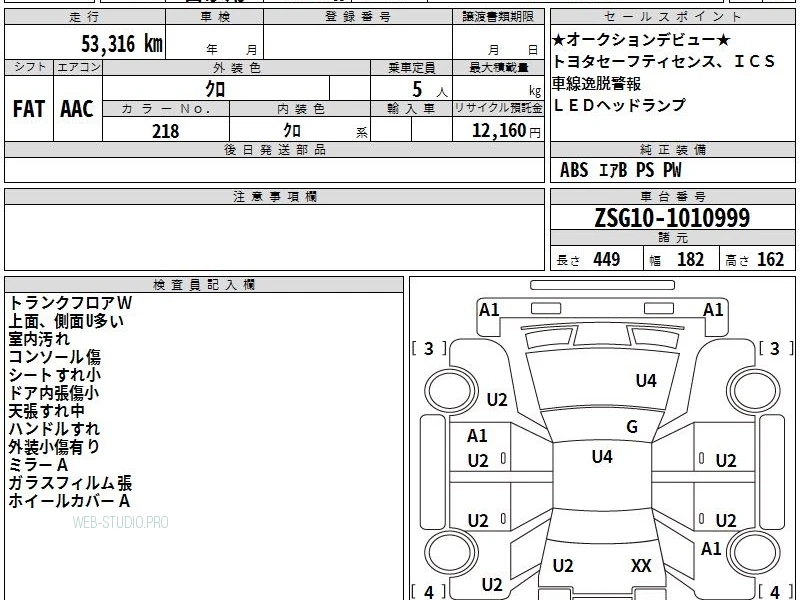Click the U4 mark on the hood

(646, 381)
